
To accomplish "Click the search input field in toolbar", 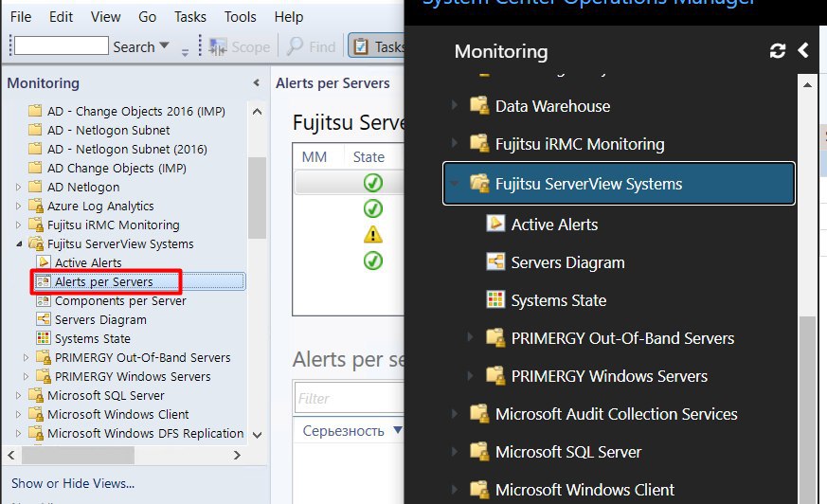I will pyautogui.click(x=62, y=45).
